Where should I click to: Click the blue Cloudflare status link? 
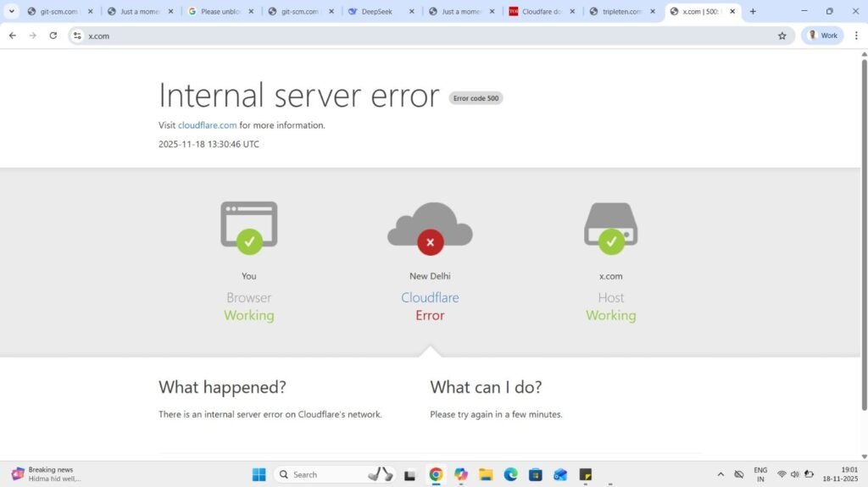point(430,297)
